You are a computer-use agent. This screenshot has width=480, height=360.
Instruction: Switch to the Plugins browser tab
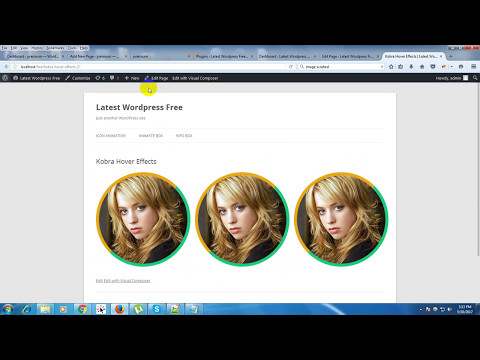[x=222, y=56]
